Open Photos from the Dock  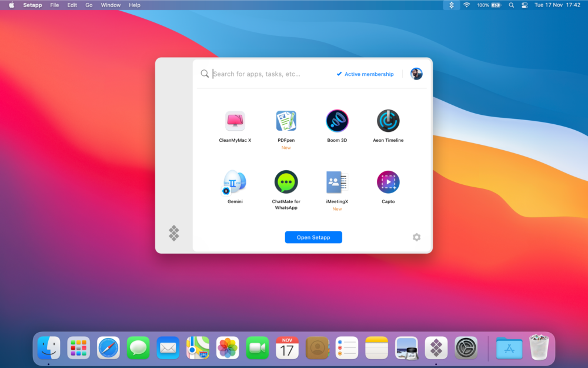coord(228,348)
